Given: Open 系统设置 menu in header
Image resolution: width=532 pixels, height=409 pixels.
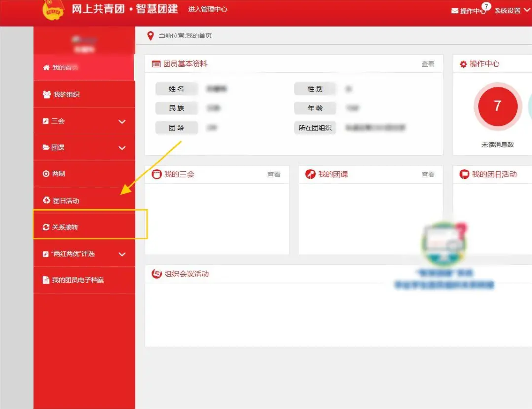Looking at the screenshot, I should coord(507,11).
